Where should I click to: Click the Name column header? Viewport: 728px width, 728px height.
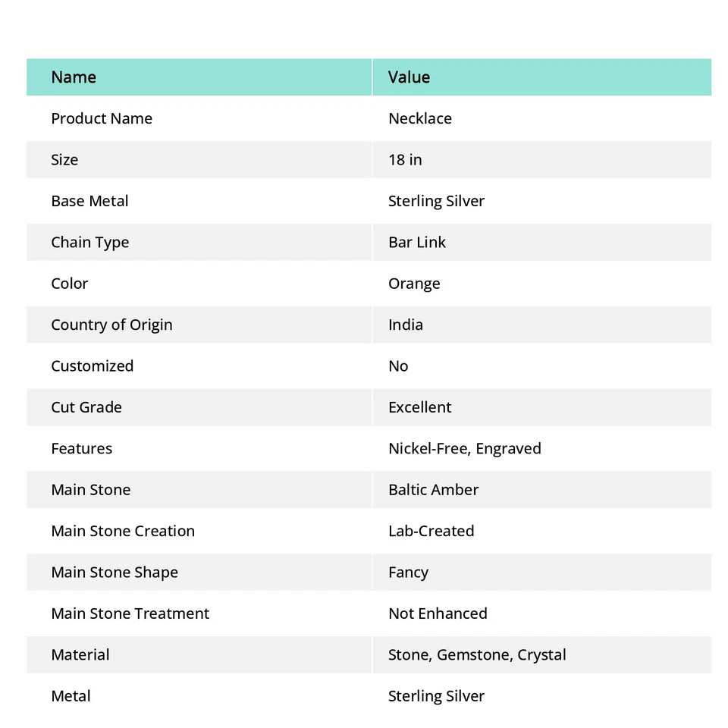tap(74, 77)
